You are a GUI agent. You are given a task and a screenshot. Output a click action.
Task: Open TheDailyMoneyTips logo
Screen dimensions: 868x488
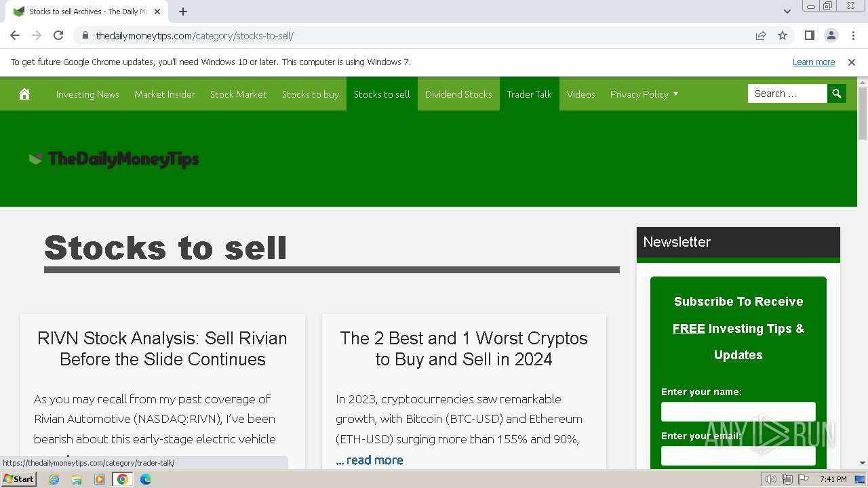coord(114,159)
